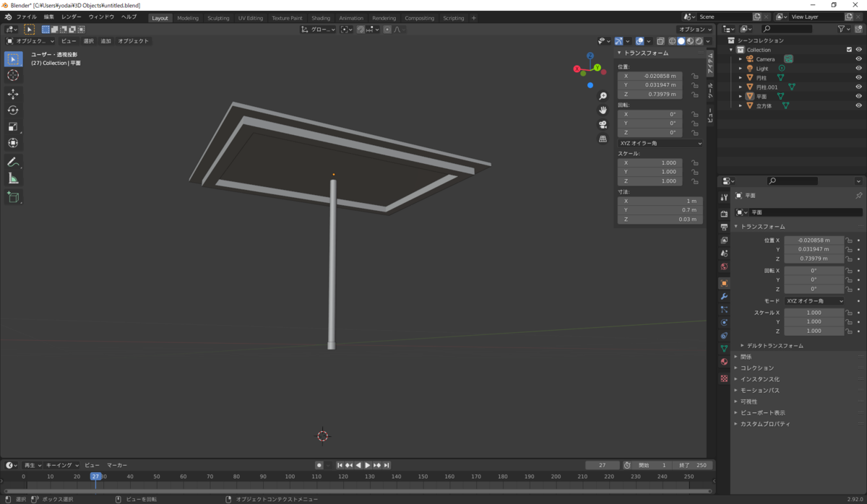Play the animation in timeline
867x504 pixels.
(x=368, y=466)
